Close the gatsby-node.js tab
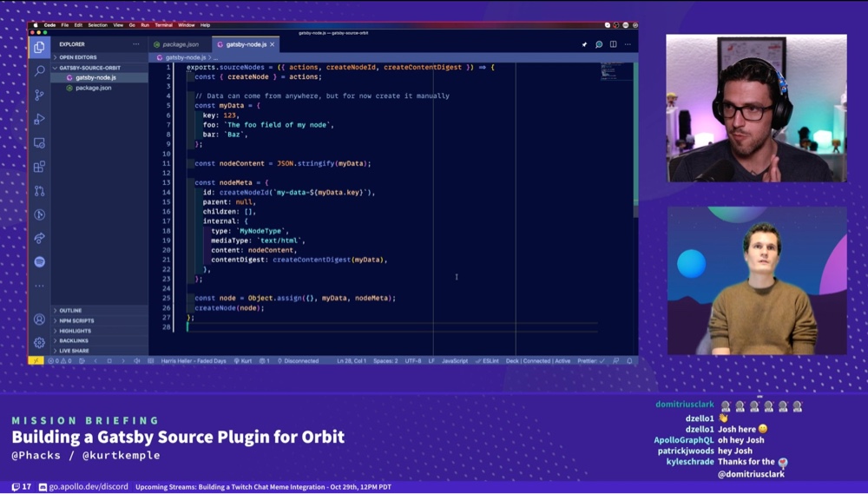Viewport: 868px width, 494px height. (272, 44)
